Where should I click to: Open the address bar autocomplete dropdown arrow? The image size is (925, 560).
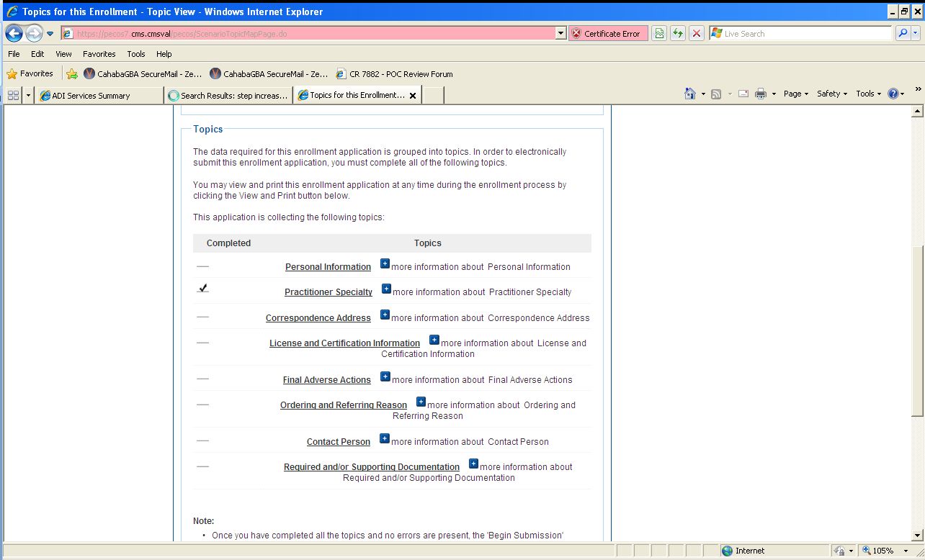(560, 34)
